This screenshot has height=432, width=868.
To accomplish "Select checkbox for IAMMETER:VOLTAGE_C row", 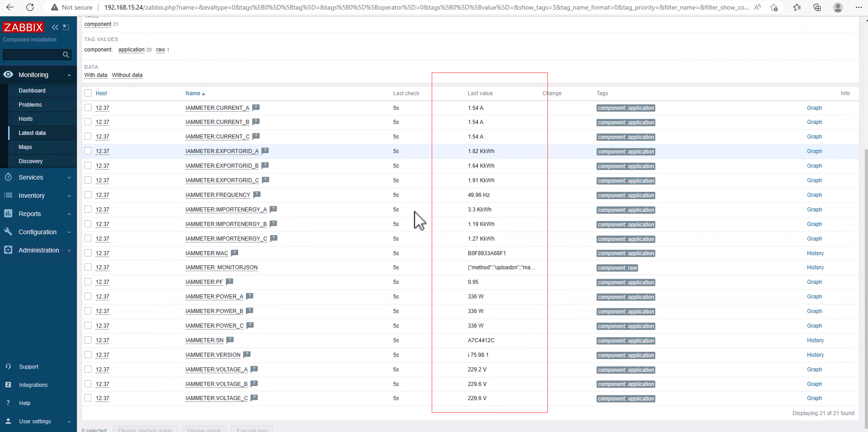I will pos(88,398).
